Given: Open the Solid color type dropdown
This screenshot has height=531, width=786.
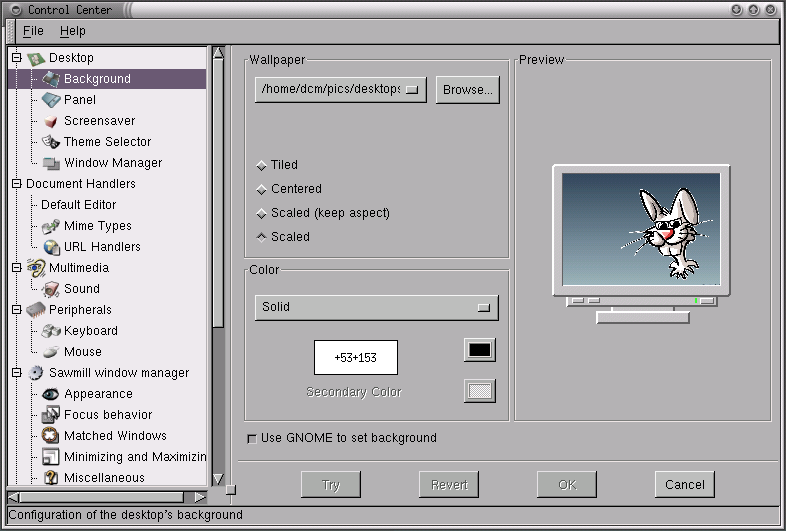Looking at the screenshot, I should tap(376, 307).
